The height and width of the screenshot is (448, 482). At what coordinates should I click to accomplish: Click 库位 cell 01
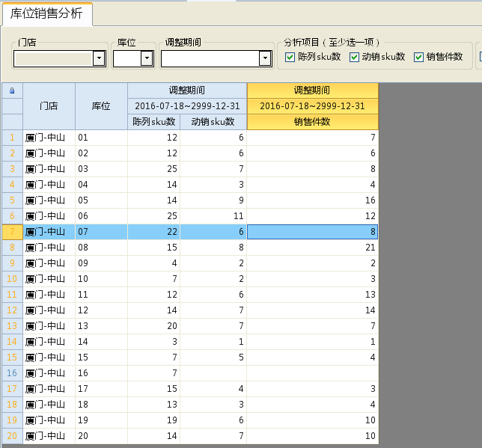pyautogui.click(x=101, y=138)
